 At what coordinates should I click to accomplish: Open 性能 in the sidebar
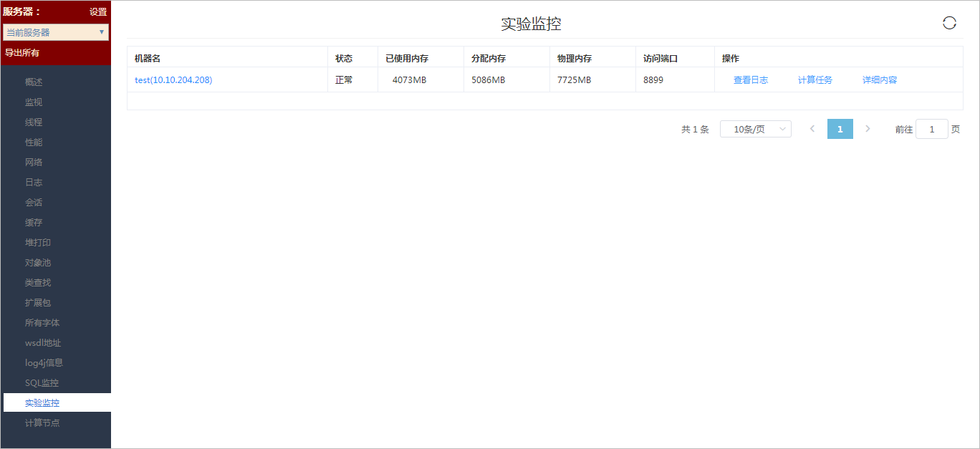point(34,143)
